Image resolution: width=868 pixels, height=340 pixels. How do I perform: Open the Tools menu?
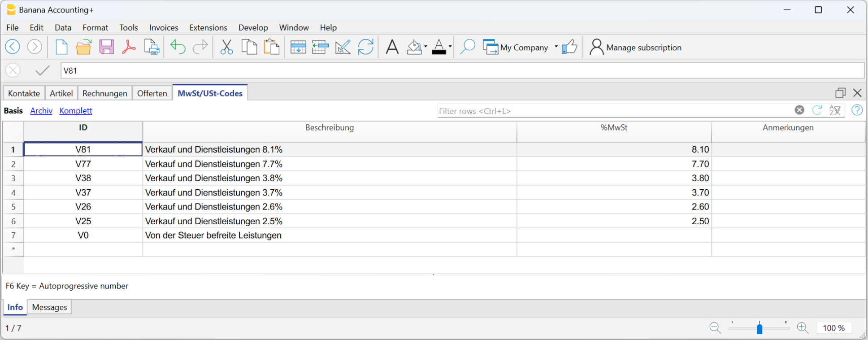129,27
